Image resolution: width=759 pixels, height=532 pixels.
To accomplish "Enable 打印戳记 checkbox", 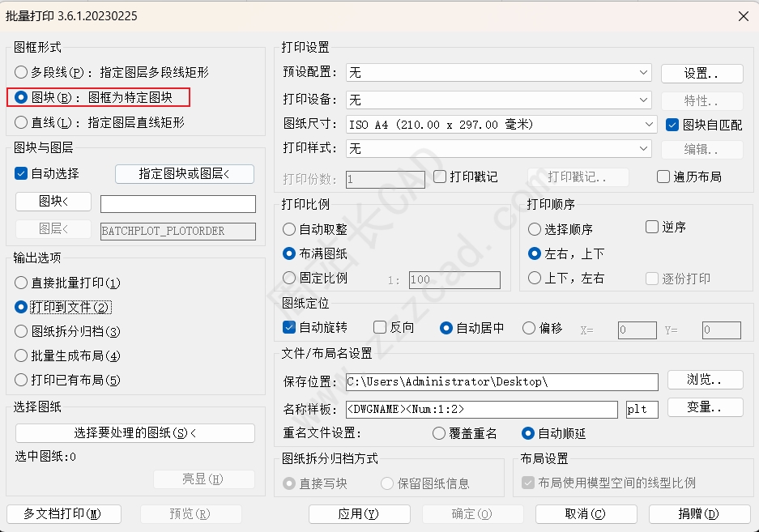I will point(440,177).
